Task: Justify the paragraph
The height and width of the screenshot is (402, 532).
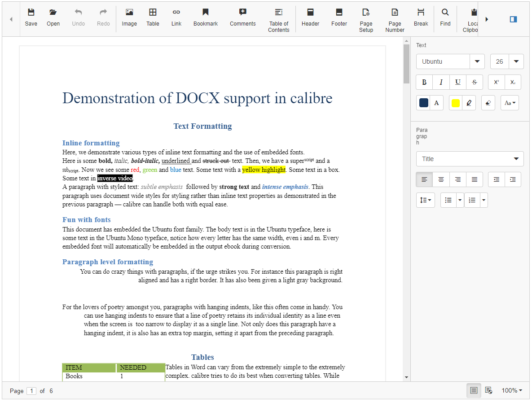Action: coord(475,179)
